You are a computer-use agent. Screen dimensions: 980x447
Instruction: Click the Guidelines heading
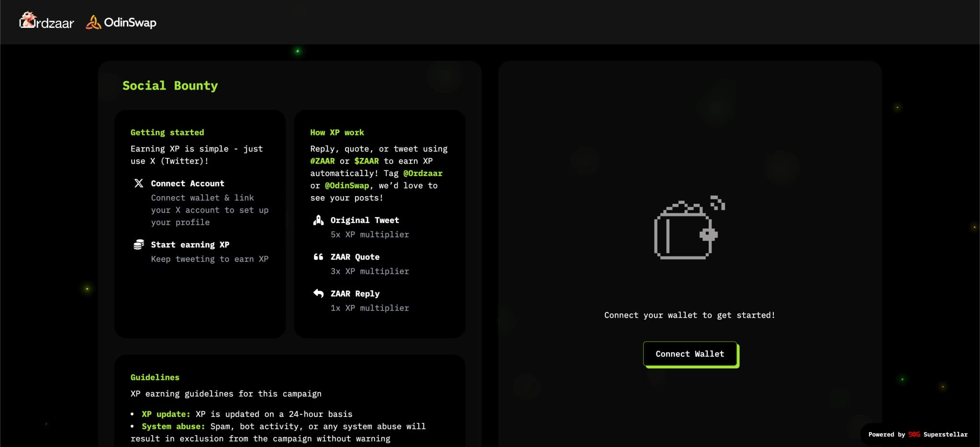155,377
